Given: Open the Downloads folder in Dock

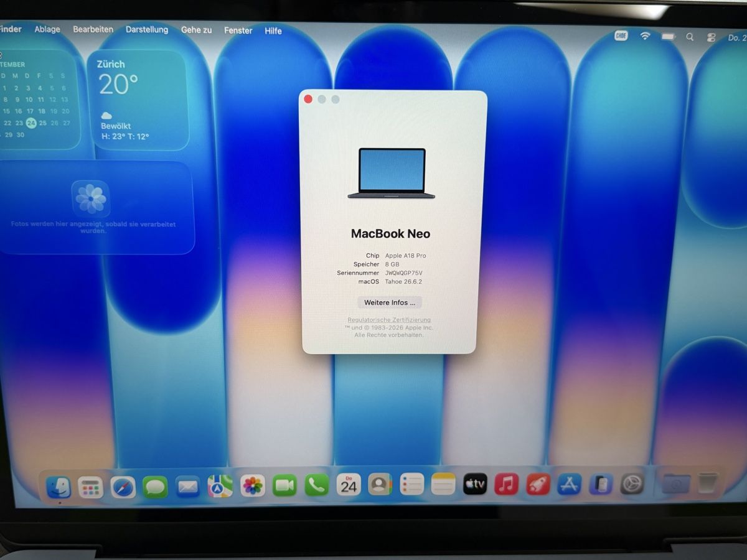Looking at the screenshot, I should [676, 483].
